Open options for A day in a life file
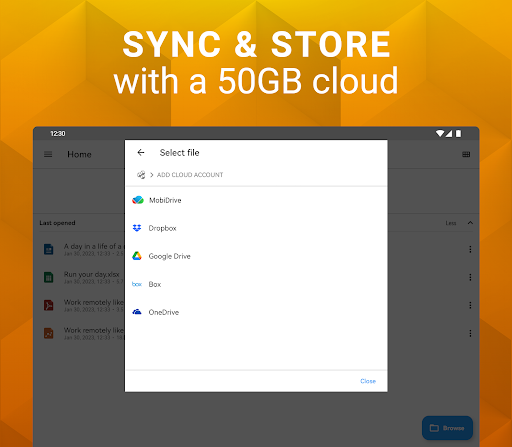 tap(470, 249)
